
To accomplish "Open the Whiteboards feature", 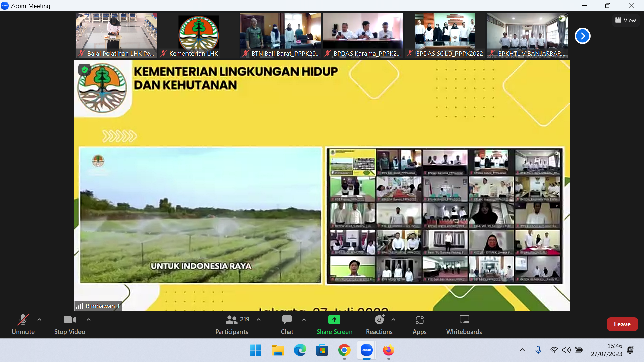I will point(464,324).
